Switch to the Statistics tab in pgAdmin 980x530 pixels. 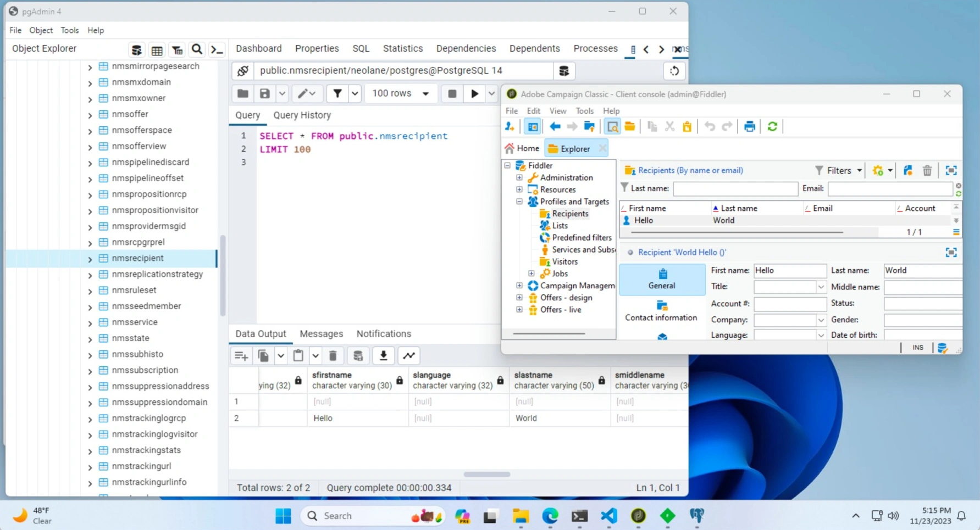point(403,48)
